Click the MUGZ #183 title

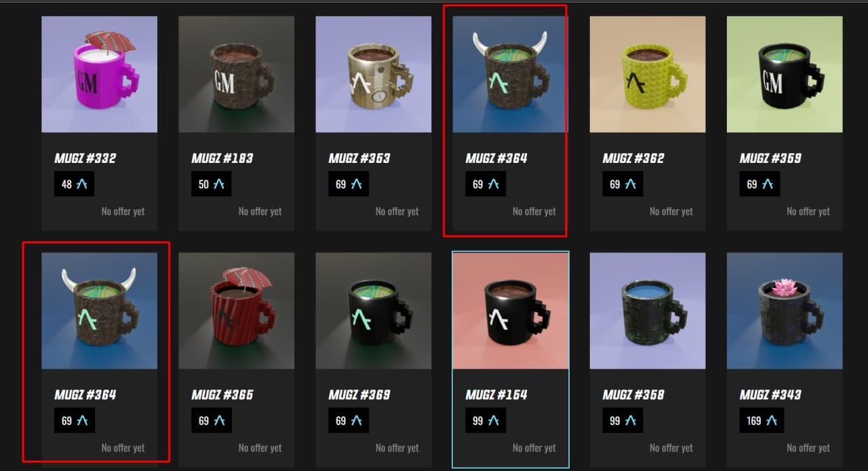222,158
